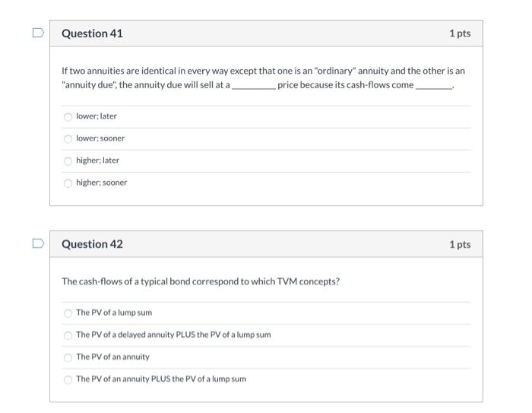This screenshot has height=413, width=532.
Task: Choose the delayed annuity PLUS lump sum radio
Action: pos(68,335)
